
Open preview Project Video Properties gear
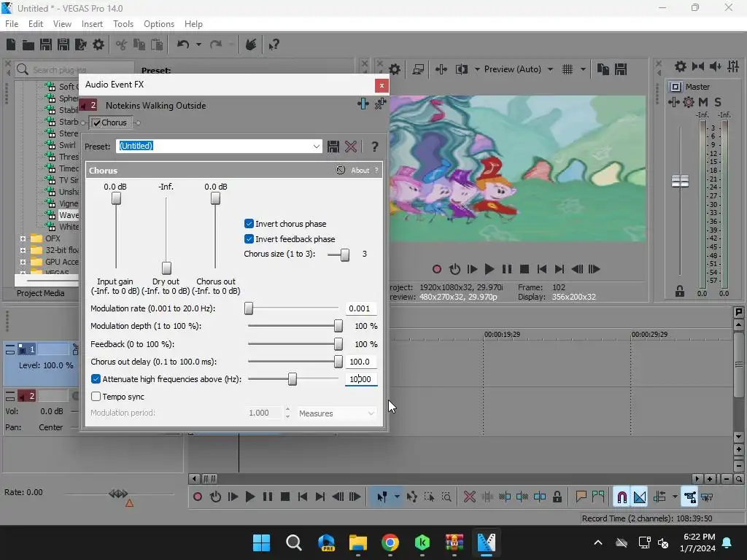point(395,69)
